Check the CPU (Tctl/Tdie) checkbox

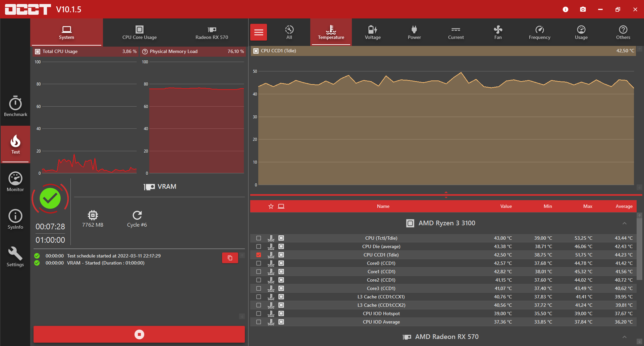coord(259,238)
